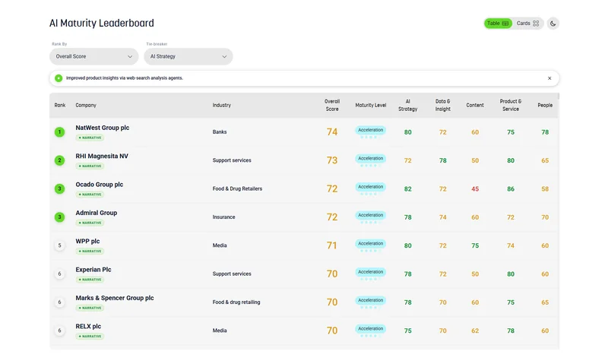Click the green status dot in notification
The height and width of the screenshot is (364, 608).
(x=59, y=78)
